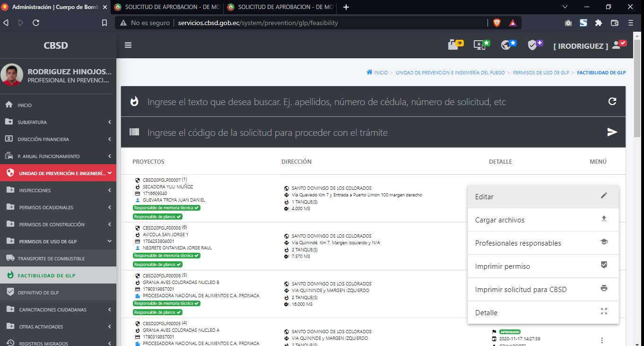644x346 pixels.
Task: Select Editar from the context menu
Action: point(542,196)
